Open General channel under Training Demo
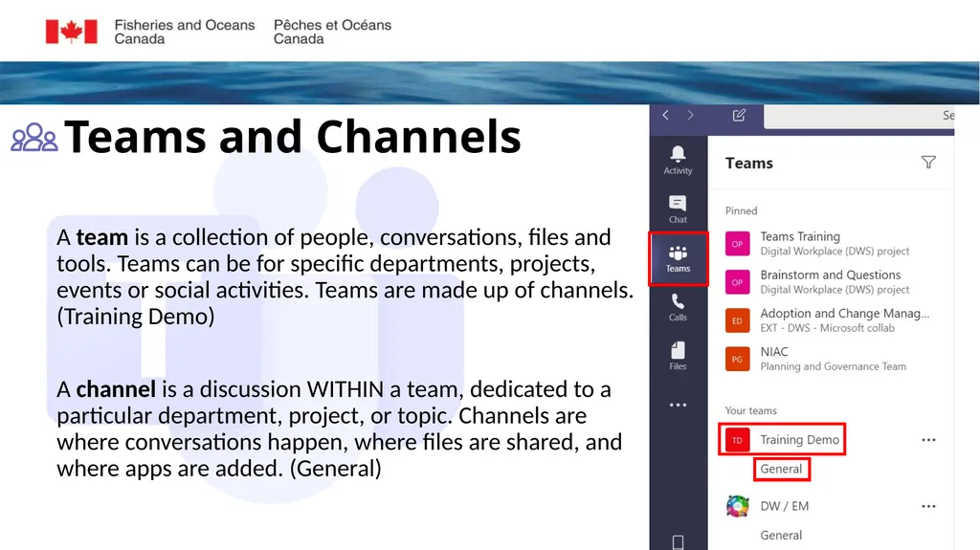Screen dimensions: 980x550 pos(781,469)
